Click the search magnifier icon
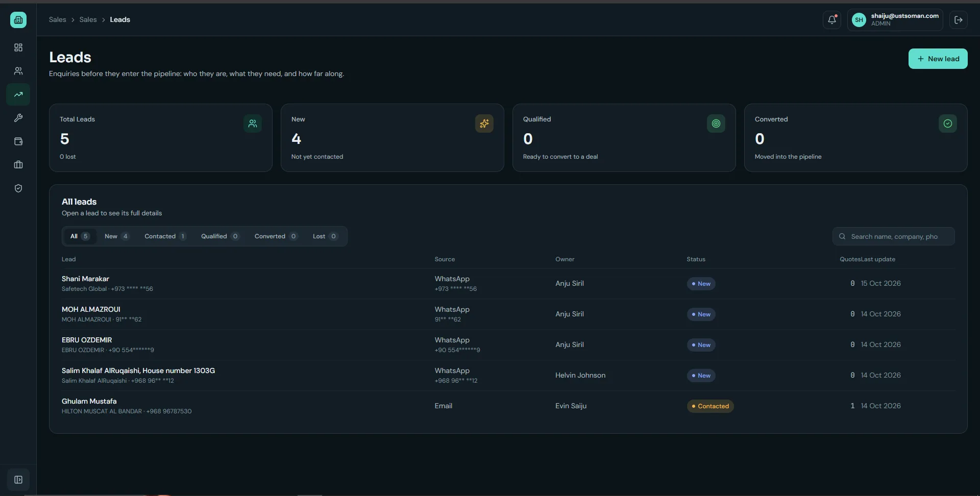Screen dimensions: 980x496 [x=842, y=236]
